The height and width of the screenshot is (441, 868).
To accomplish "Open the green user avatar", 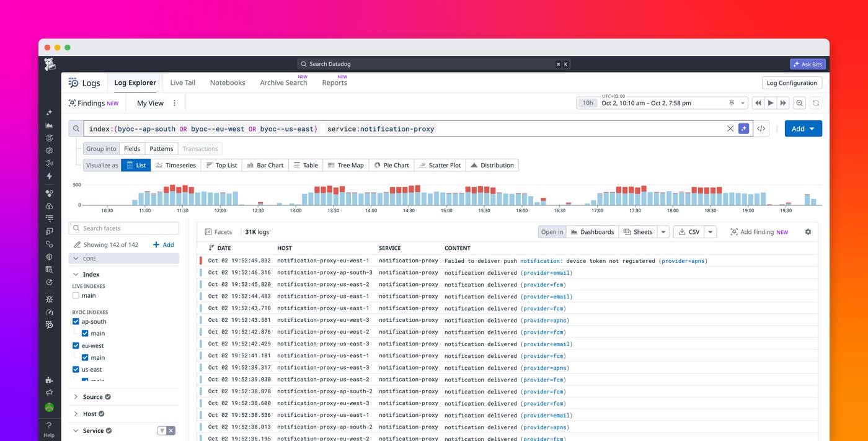I will (49, 408).
